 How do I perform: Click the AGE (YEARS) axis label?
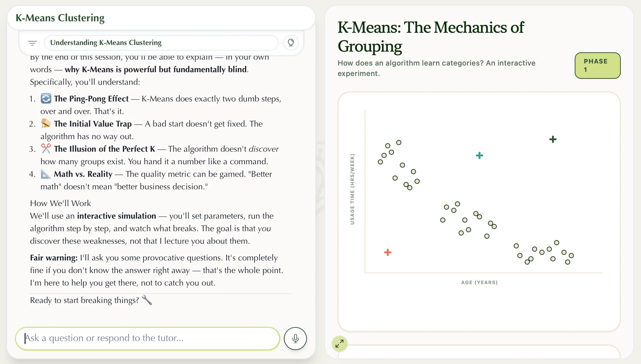(x=479, y=282)
